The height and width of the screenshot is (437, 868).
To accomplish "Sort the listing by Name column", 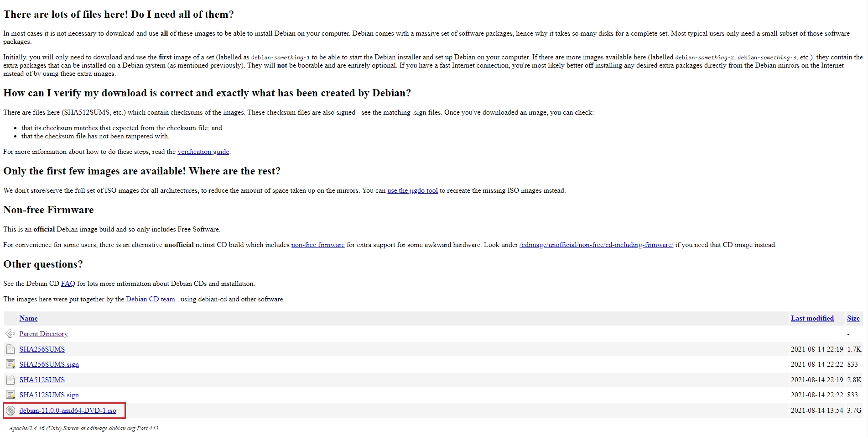I will (28, 318).
